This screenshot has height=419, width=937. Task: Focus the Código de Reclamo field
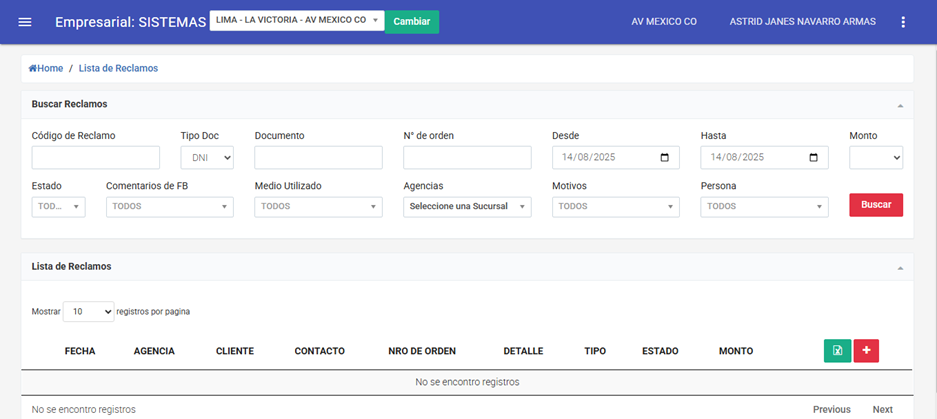(96, 158)
